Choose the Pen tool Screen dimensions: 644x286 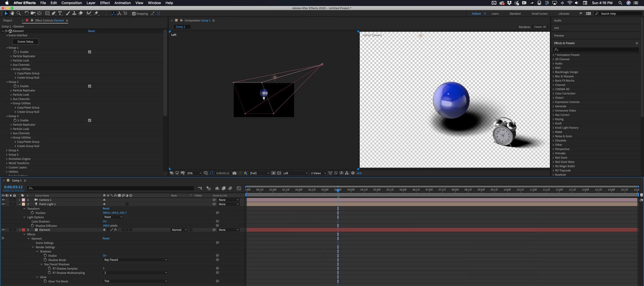click(x=54, y=13)
